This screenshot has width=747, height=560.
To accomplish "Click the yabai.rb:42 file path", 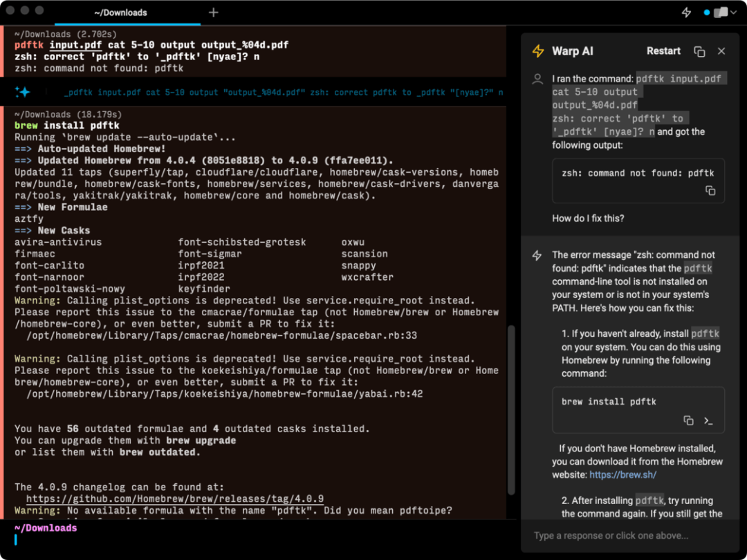I will (224, 394).
